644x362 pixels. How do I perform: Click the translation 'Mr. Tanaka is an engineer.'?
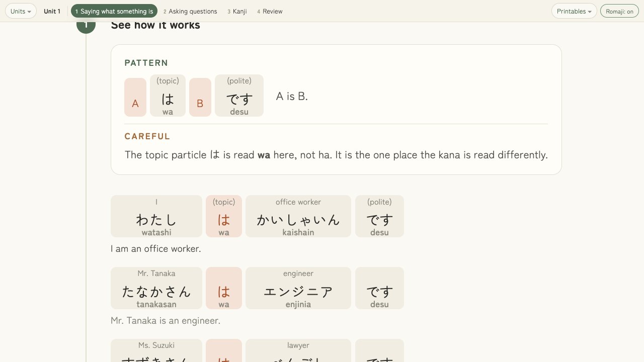pos(166,320)
